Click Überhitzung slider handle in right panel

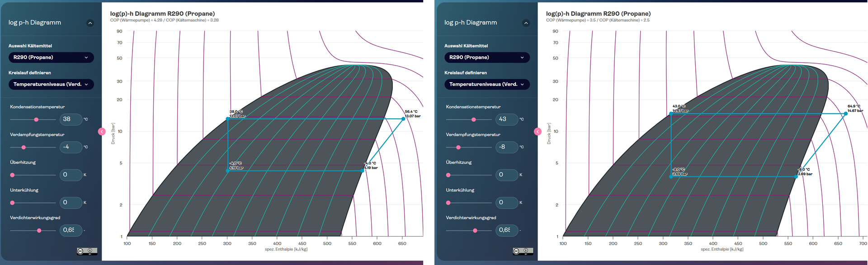tap(448, 175)
